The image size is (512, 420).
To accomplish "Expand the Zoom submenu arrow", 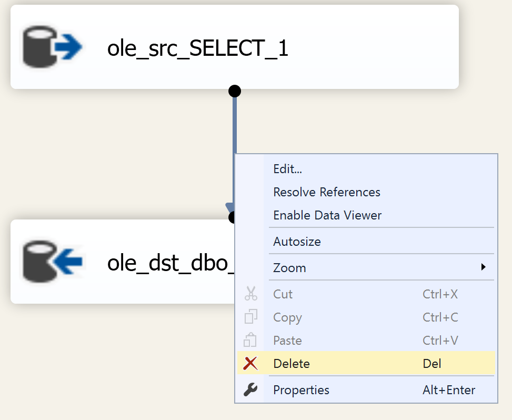I will coord(483,267).
